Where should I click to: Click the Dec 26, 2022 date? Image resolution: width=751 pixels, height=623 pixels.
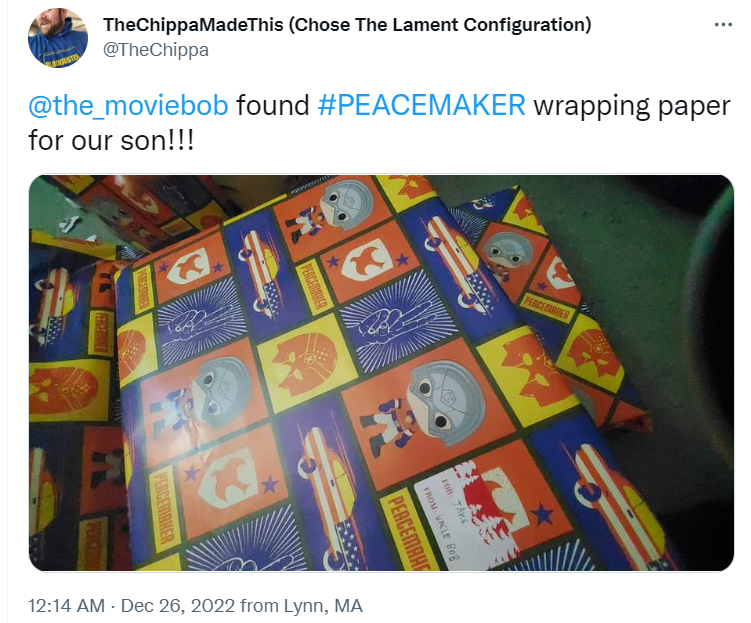click(x=178, y=606)
